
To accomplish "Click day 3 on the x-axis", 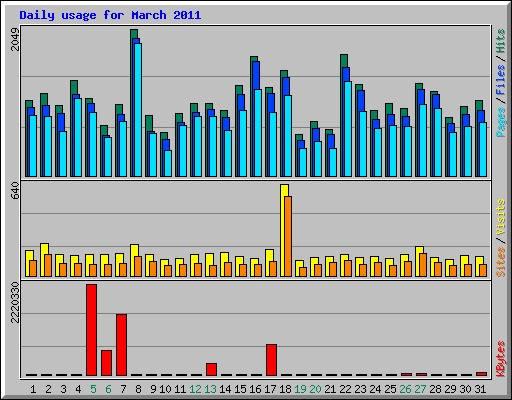I will pyautogui.click(x=63, y=389).
